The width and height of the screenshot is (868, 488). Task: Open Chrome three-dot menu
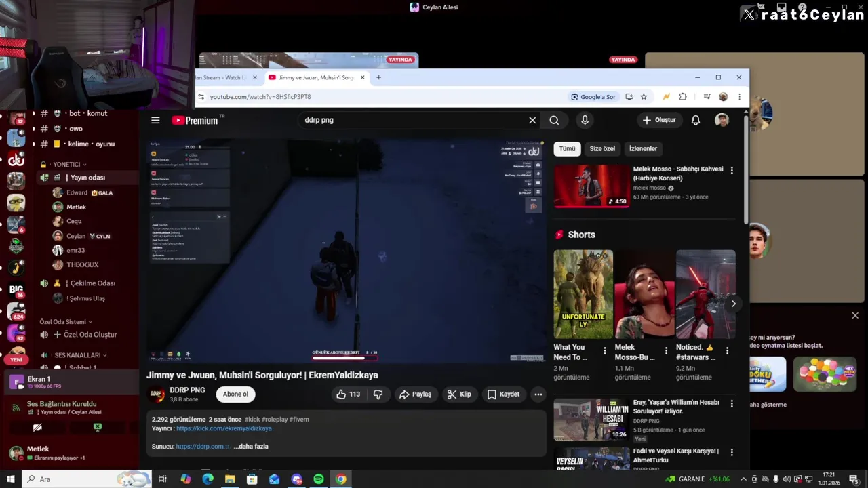click(x=739, y=97)
